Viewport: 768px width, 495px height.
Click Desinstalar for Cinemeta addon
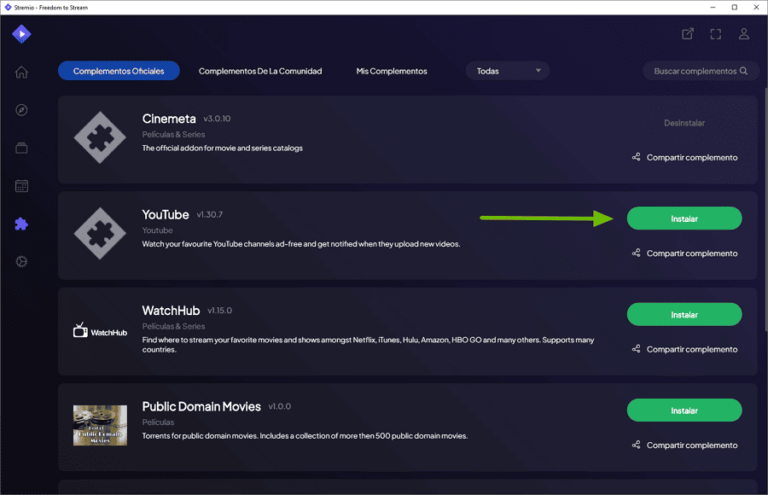[684, 123]
